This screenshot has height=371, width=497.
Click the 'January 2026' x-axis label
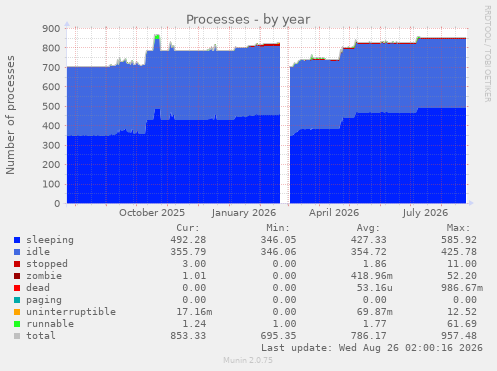[x=244, y=213]
